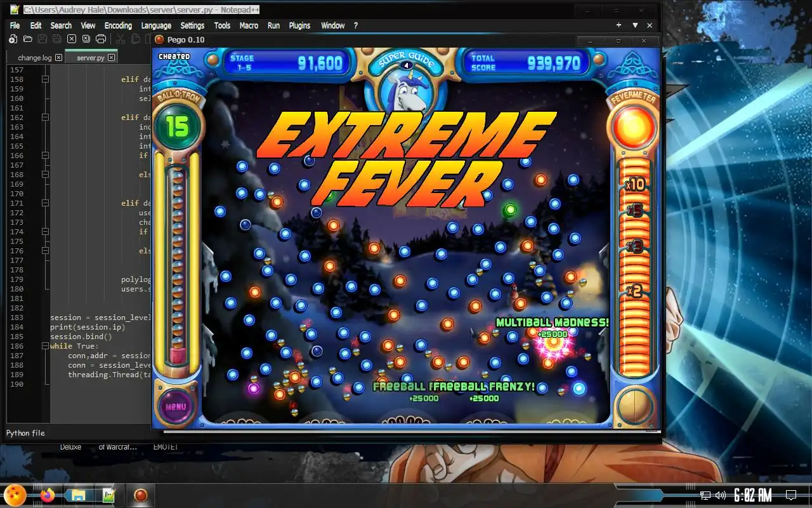812x508 pixels.
Task: Click the stage score 91,600
Action: pos(320,63)
